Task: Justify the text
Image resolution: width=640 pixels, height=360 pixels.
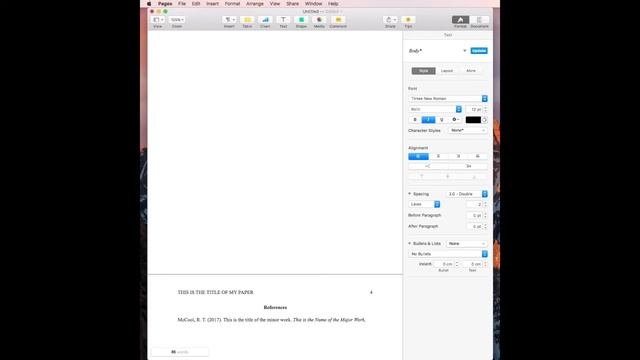Action: coord(478,156)
